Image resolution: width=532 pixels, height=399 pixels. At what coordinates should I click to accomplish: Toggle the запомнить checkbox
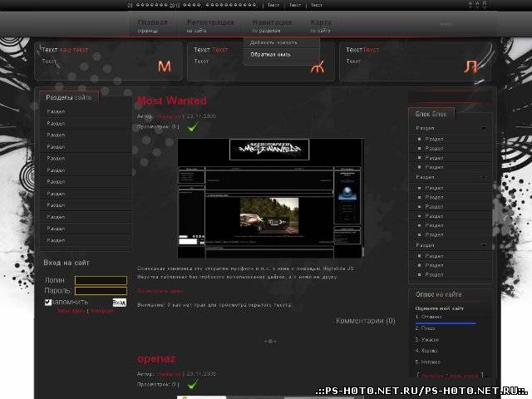click(x=48, y=302)
